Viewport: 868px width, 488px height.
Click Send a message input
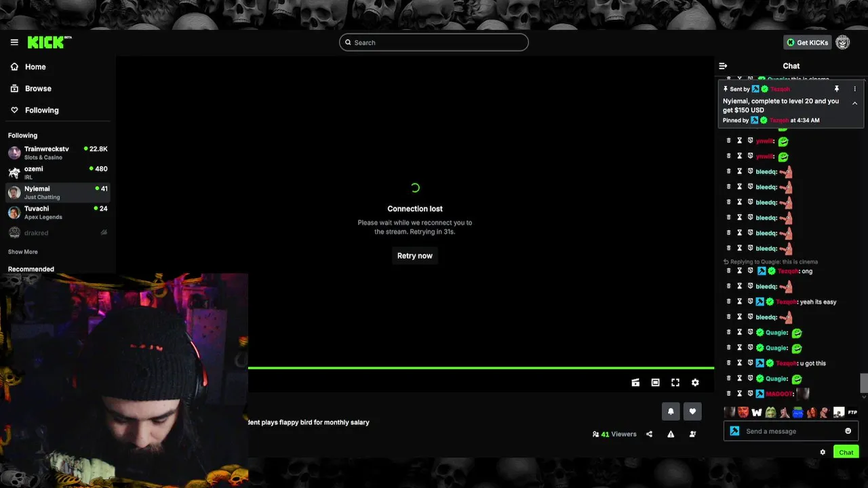[791, 431]
